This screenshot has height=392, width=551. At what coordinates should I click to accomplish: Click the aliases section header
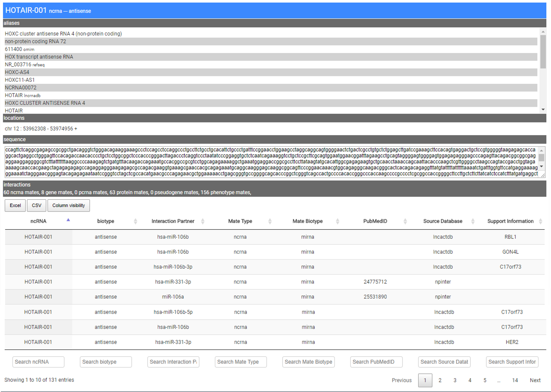275,23
